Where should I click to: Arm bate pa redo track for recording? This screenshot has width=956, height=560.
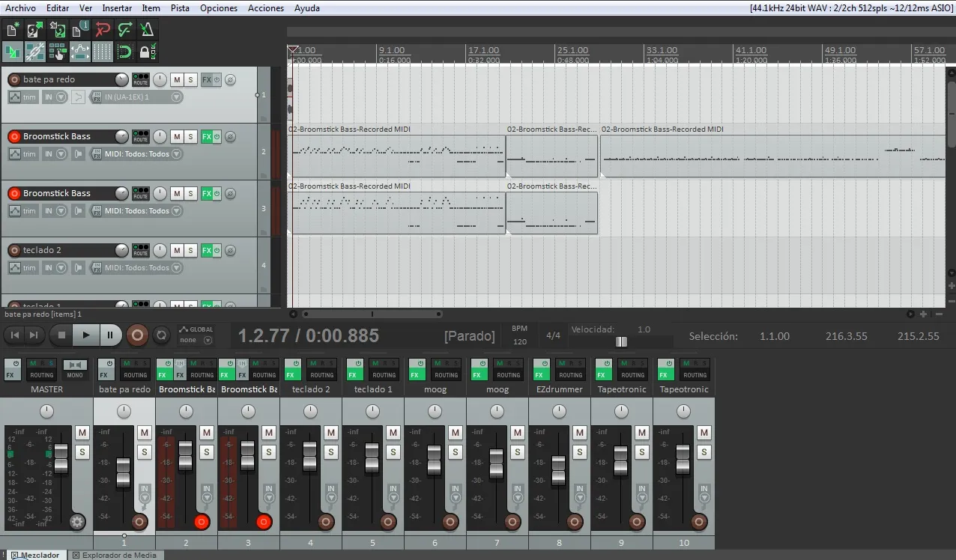14,79
